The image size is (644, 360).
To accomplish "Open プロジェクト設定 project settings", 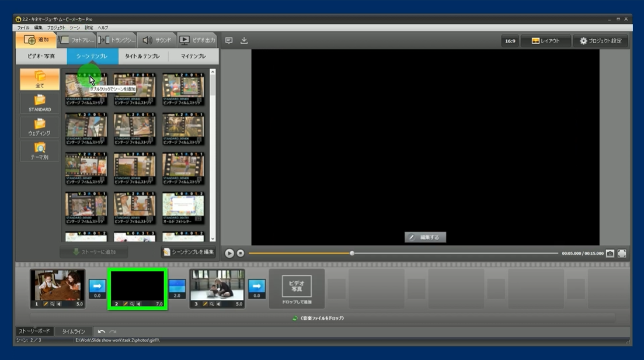I will tap(600, 41).
